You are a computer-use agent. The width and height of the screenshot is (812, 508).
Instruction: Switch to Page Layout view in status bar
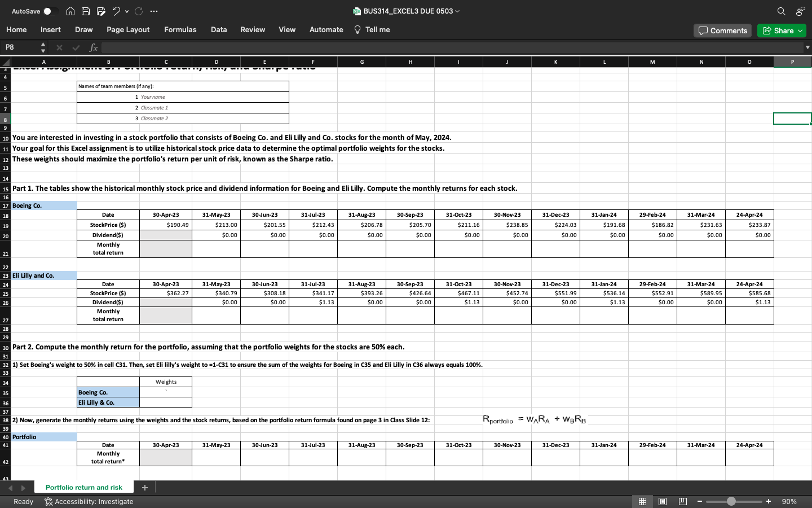coord(662,501)
